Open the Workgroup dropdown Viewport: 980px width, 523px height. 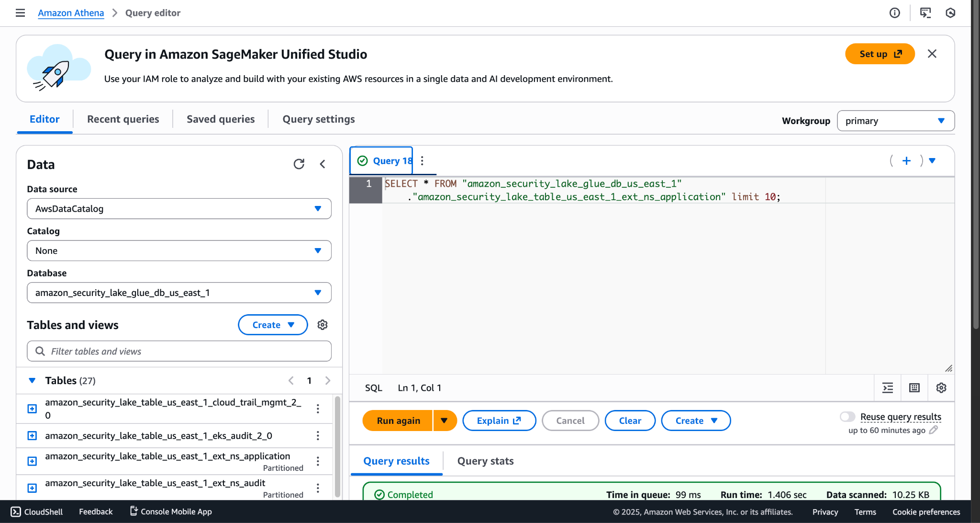click(896, 121)
